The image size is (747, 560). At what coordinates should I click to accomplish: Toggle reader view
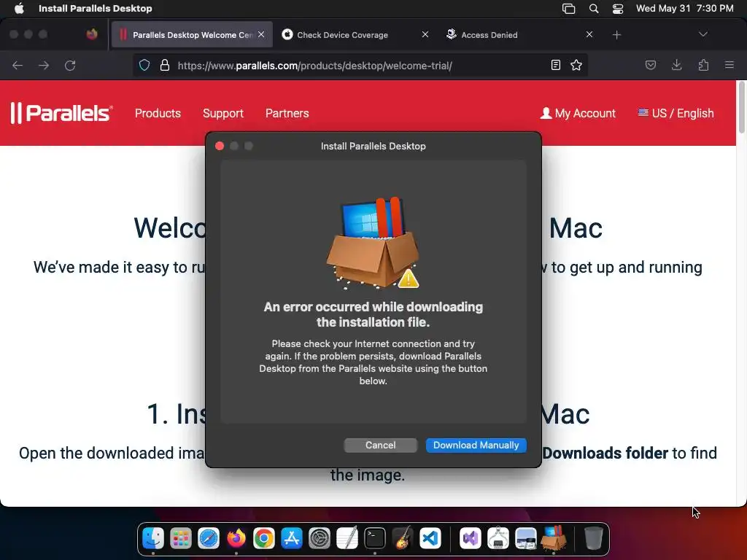(x=555, y=65)
